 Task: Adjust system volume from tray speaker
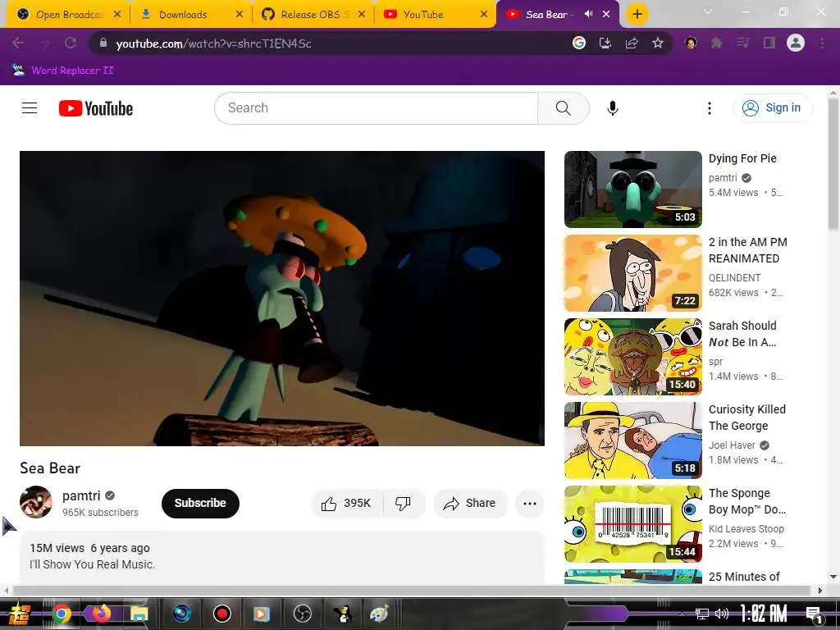point(722,614)
